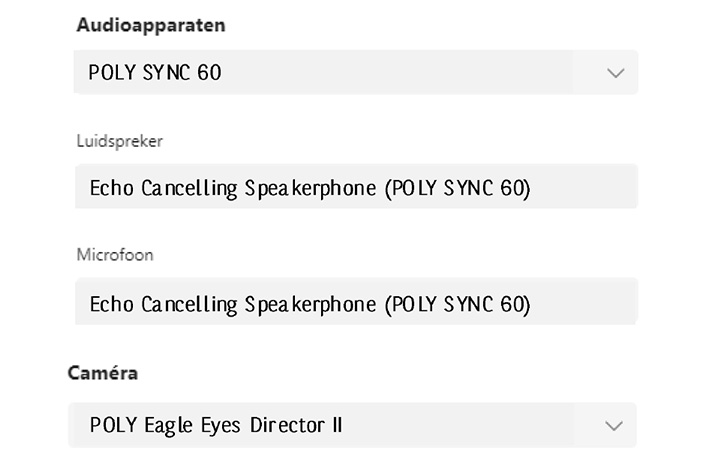This screenshot has height=474, width=709.
Task: Click "(POLY SYNC 60)" in the Luidspreker field
Action: tap(458, 188)
